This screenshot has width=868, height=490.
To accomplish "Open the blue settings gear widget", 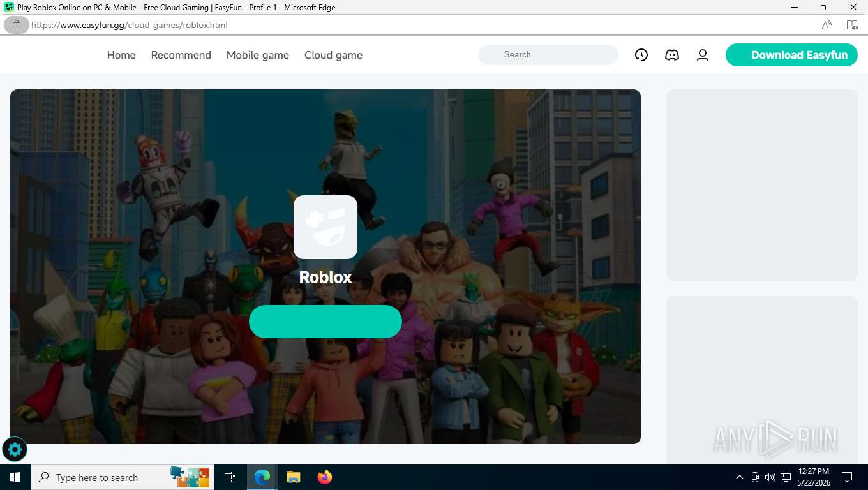I will (x=15, y=450).
